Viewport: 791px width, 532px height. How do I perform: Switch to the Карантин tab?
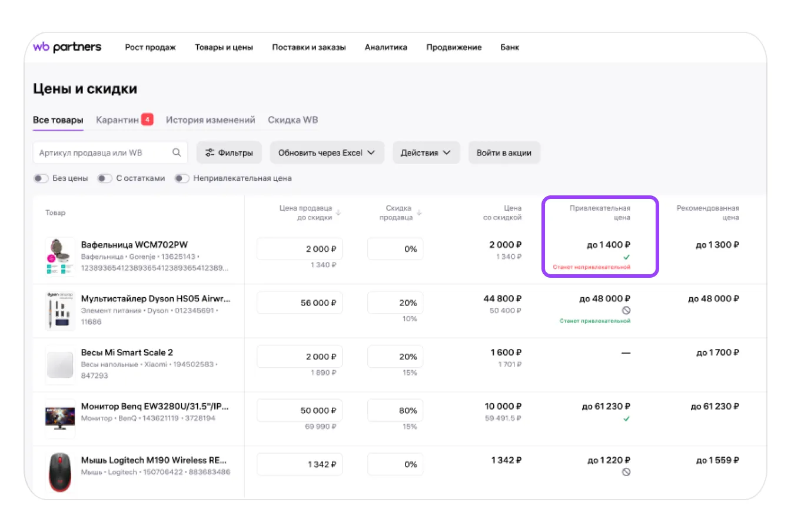117,120
